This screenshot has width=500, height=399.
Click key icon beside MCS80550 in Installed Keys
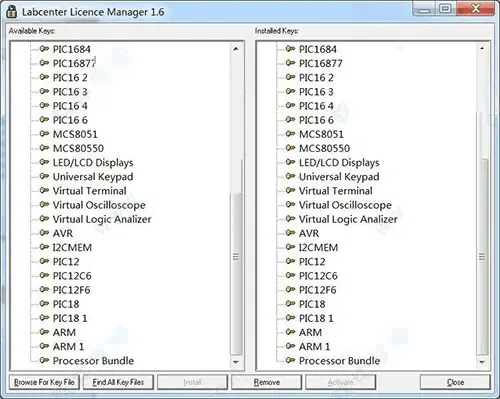click(290, 148)
